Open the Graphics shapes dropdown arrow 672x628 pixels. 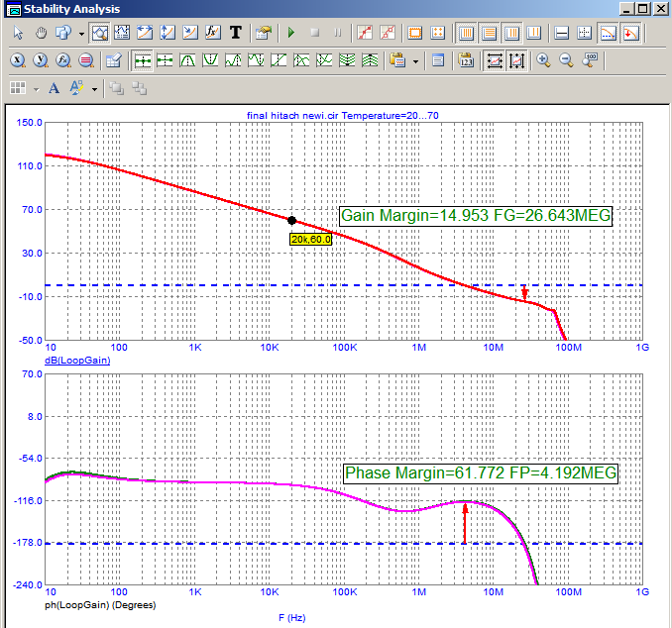pos(81,33)
